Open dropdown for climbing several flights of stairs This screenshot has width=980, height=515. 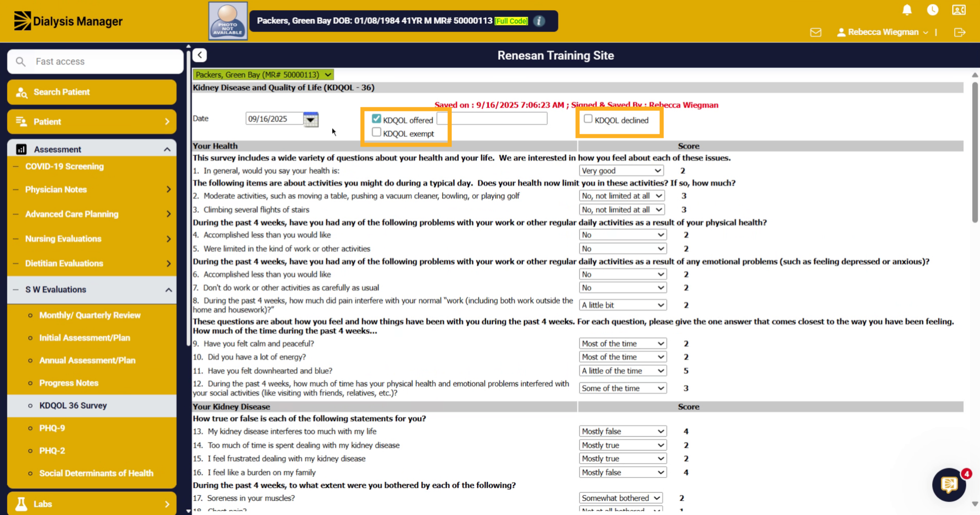(622, 209)
